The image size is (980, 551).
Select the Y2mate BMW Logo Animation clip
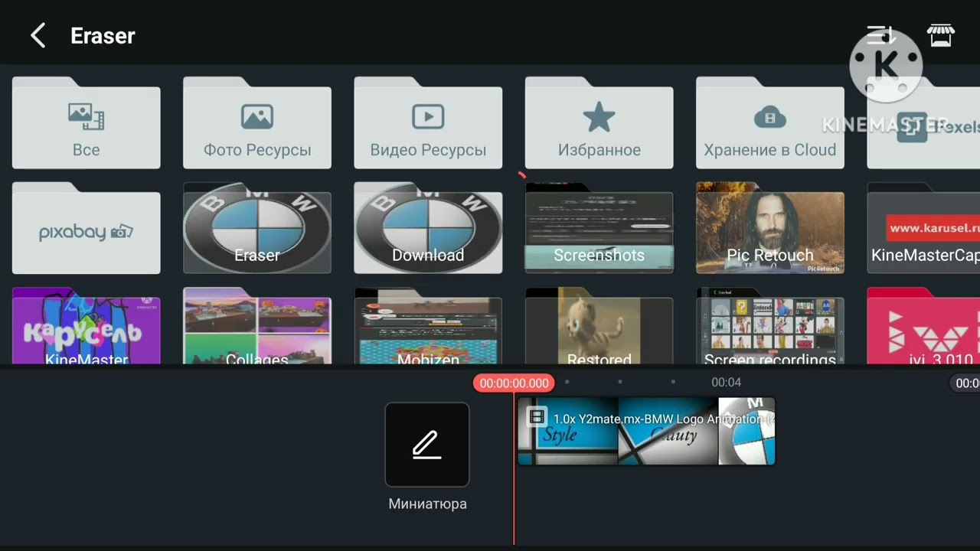[646, 431]
